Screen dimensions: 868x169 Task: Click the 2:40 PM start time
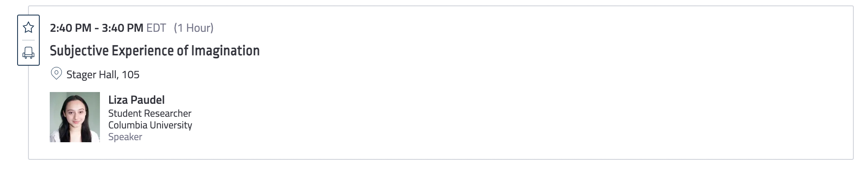coord(70,28)
